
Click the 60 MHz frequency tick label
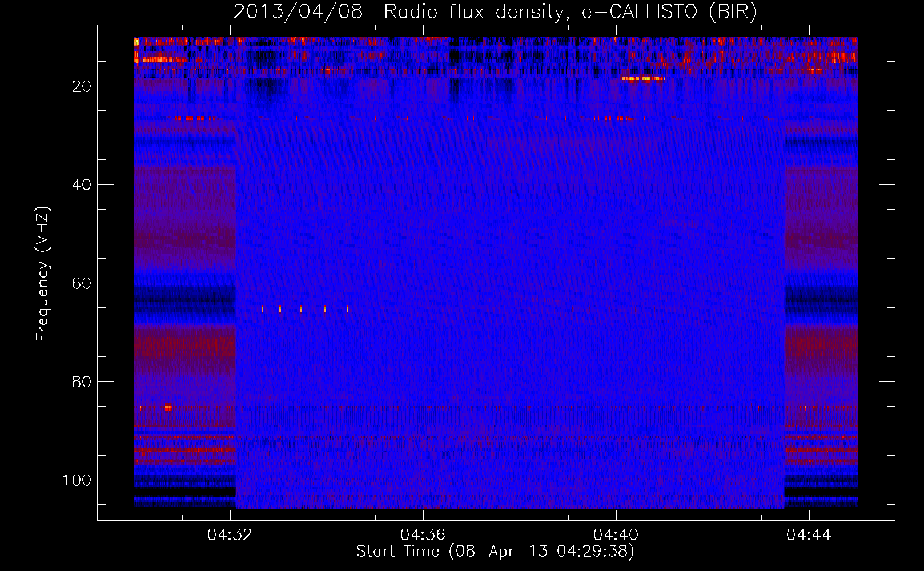[x=82, y=283]
